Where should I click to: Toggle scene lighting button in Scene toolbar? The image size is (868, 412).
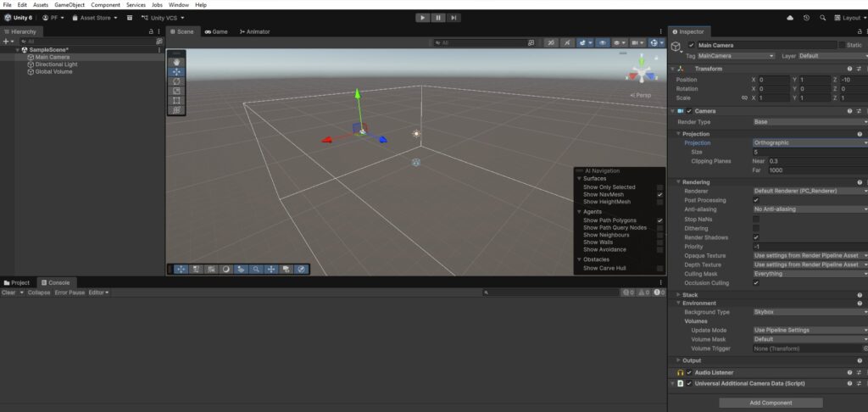click(x=551, y=42)
